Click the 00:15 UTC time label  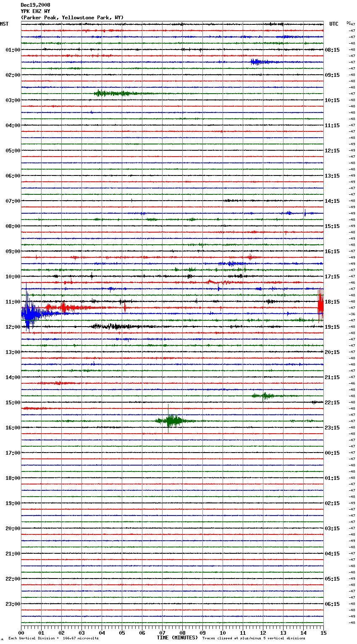coord(332,453)
